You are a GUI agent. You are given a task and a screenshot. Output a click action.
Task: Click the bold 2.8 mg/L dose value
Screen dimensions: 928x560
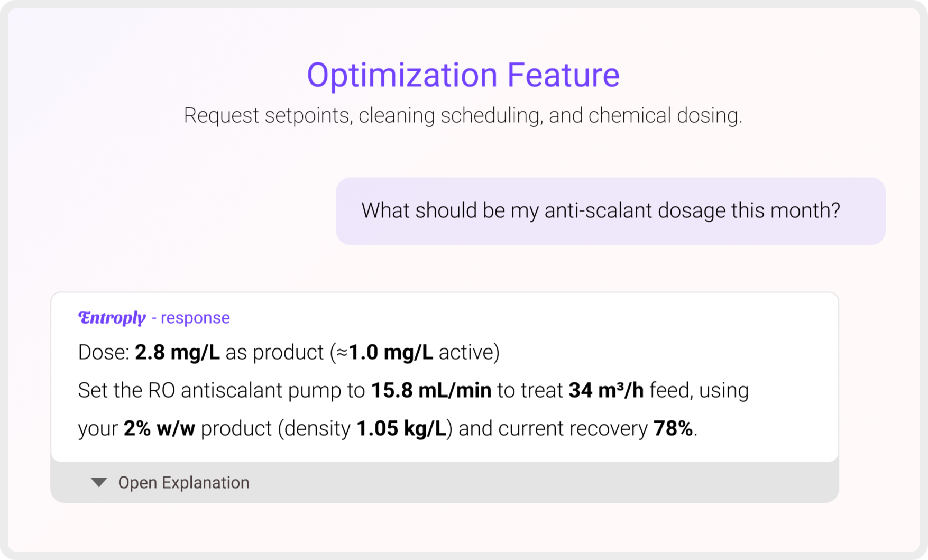point(177,352)
